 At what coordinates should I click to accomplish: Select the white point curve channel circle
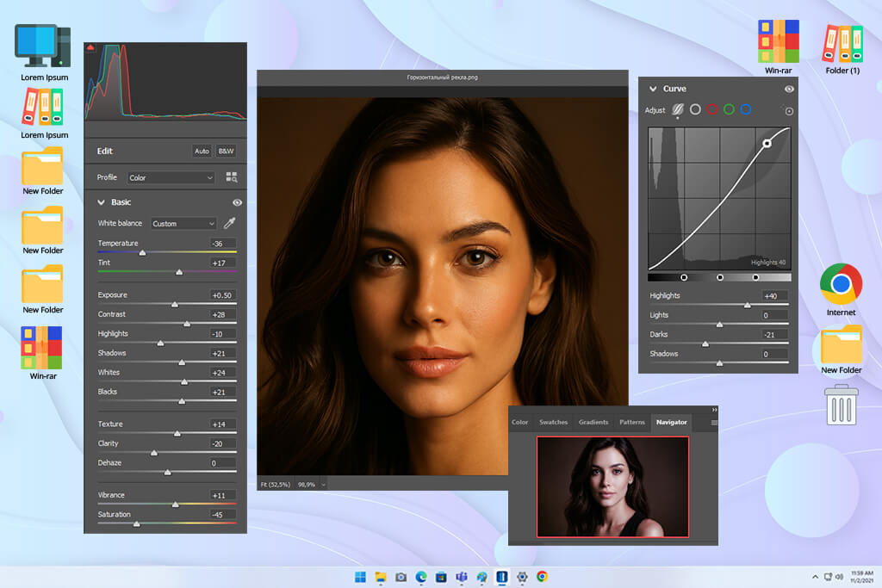pos(695,109)
